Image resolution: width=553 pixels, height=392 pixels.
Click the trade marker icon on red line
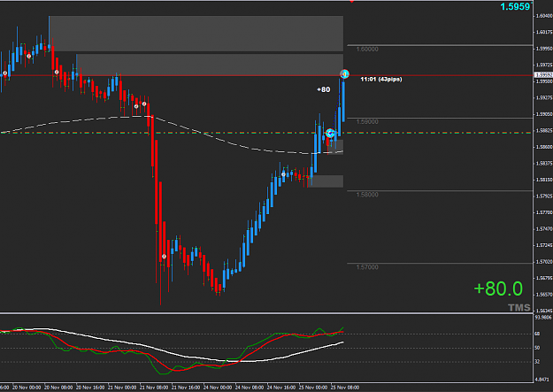344,73
